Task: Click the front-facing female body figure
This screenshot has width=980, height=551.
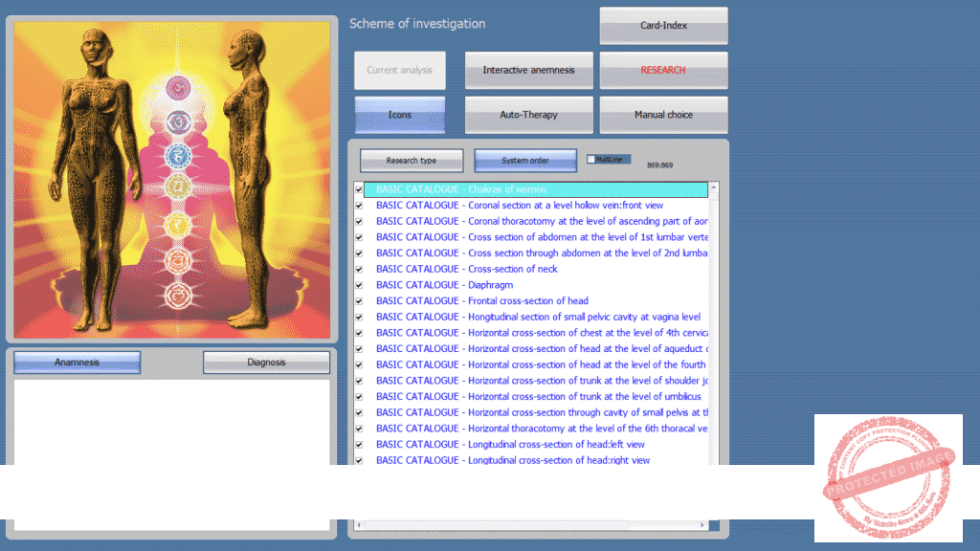Action: [95, 172]
